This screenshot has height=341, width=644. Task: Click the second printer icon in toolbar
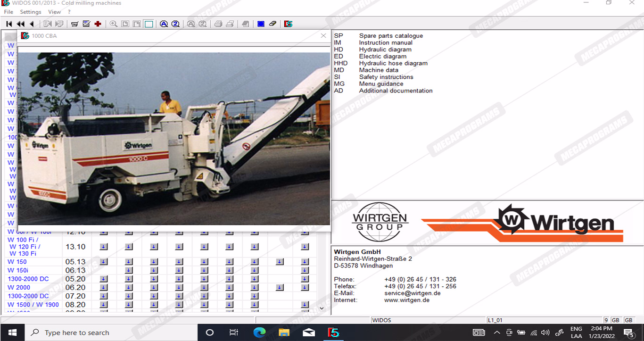pos(230,24)
